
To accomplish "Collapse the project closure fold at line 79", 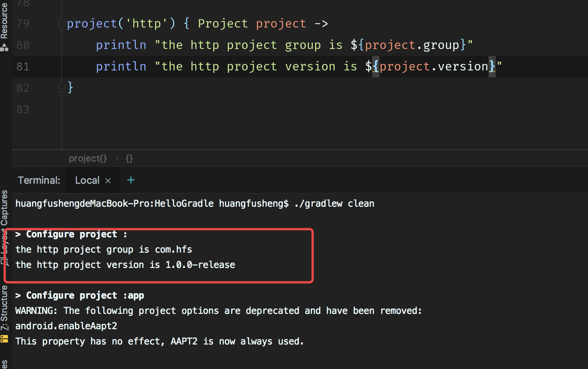I will (61, 24).
